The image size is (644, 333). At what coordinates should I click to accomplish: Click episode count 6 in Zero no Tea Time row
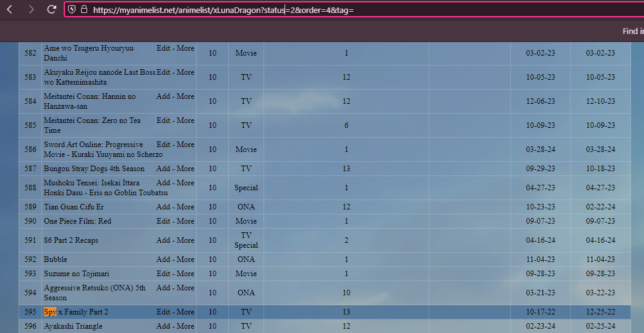click(x=346, y=125)
